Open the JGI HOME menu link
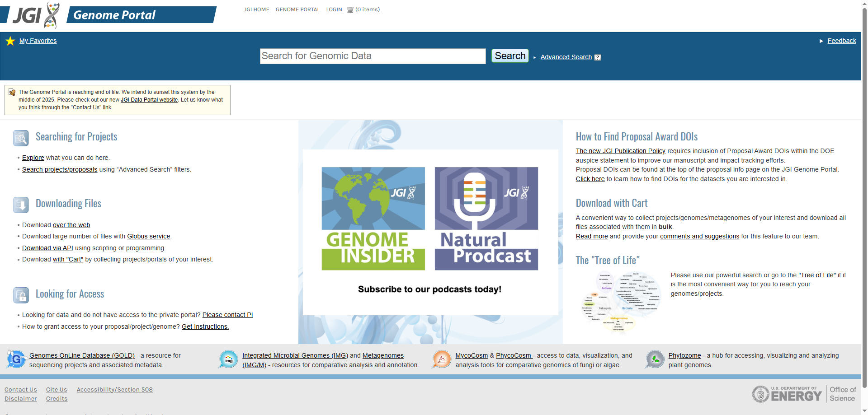 tap(257, 9)
